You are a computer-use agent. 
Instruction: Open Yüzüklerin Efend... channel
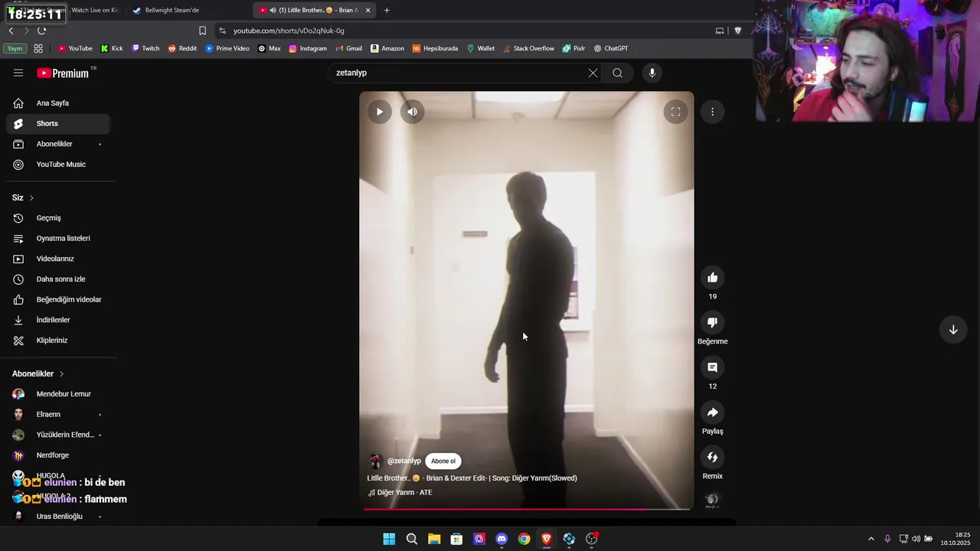click(57, 435)
